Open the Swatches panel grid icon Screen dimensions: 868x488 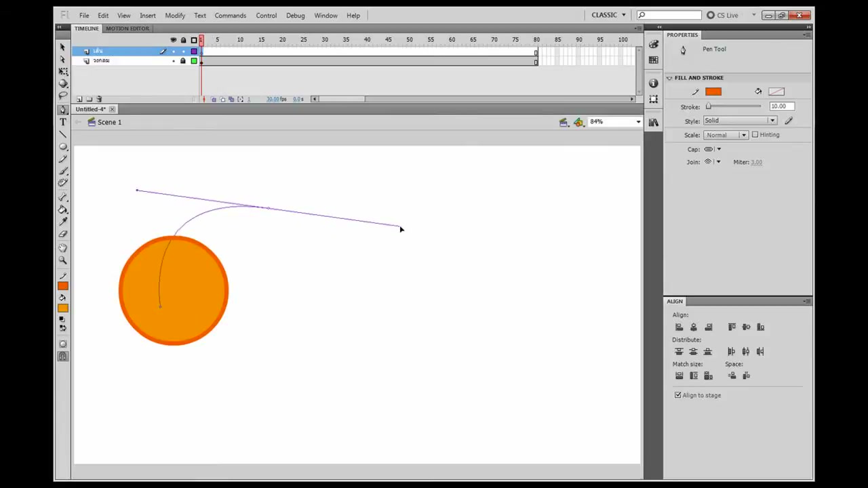653,60
